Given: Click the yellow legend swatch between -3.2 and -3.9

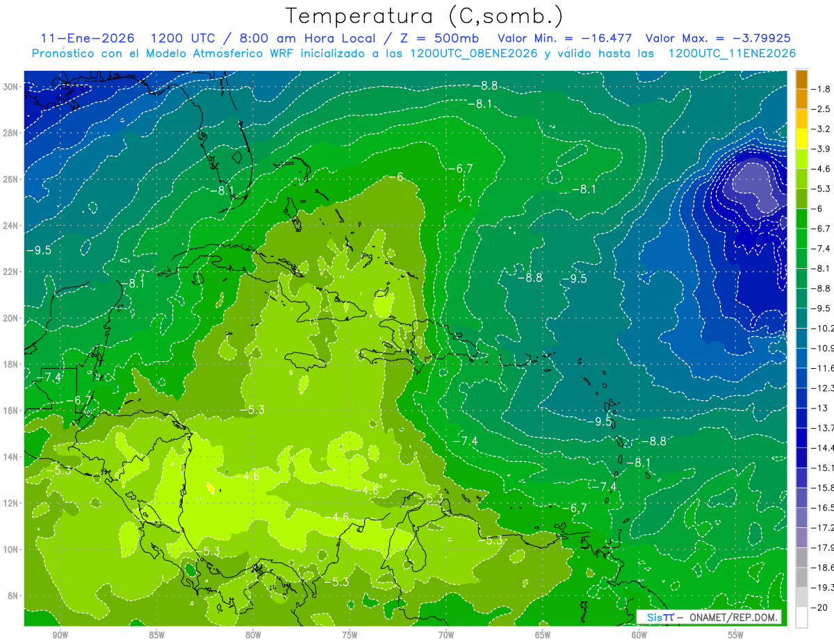Looking at the screenshot, I should pos(801,139).
